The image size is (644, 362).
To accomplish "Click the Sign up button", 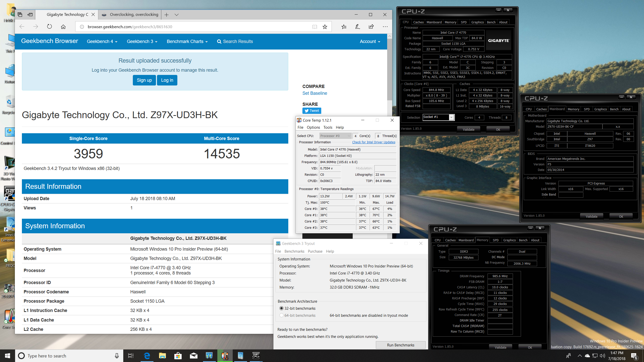I will 144,80.
